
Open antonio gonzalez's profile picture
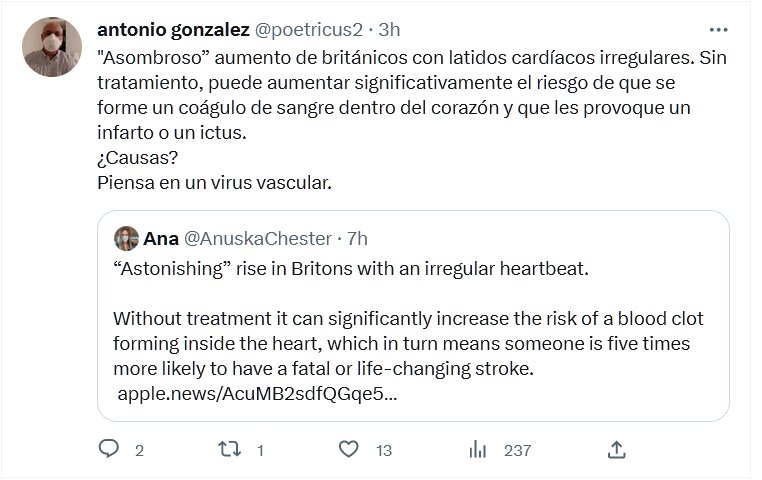click(x=51, y=47)
